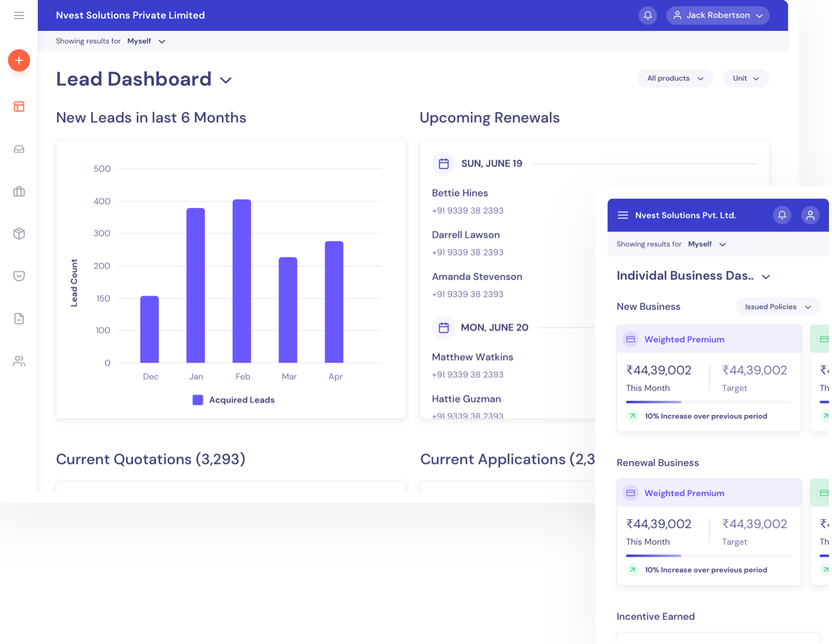Click the notification bell in top header

pyautogui.click(x=647, y=15)
